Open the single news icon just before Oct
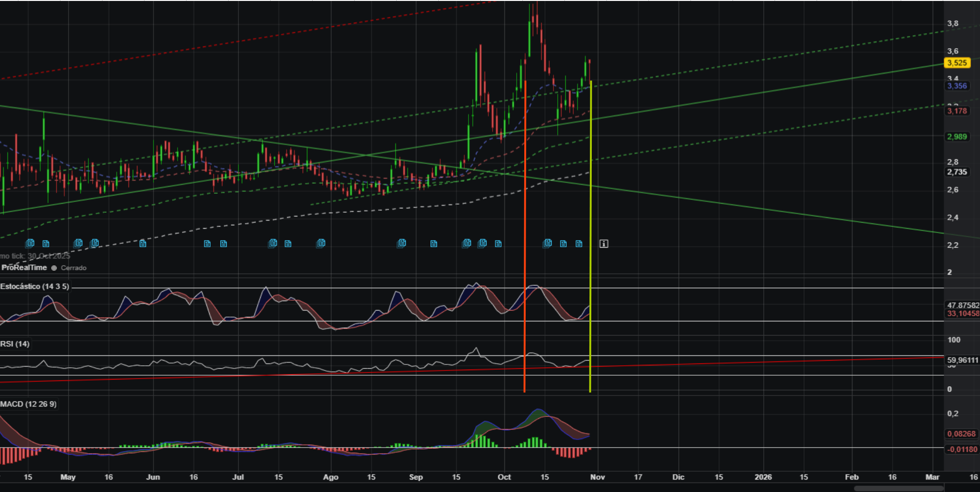This screenshot has width=980, height=492. pyautogui.click(x=498, y=244)
